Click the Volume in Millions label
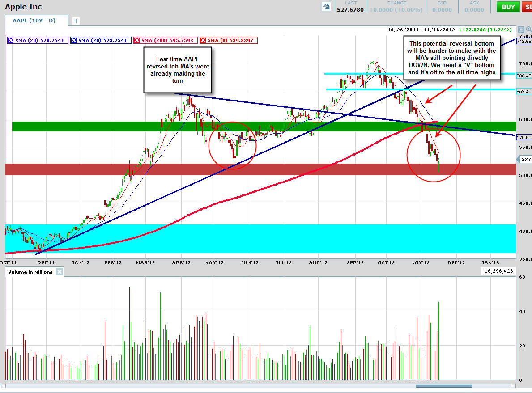 (x=30, y=272)
